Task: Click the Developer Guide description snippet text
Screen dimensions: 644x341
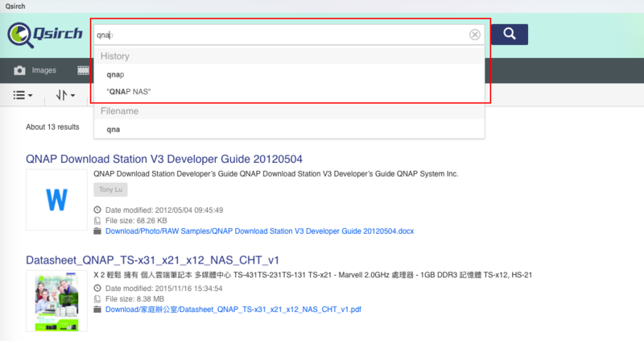Action: pyautogui.click(x=276, y=174)
